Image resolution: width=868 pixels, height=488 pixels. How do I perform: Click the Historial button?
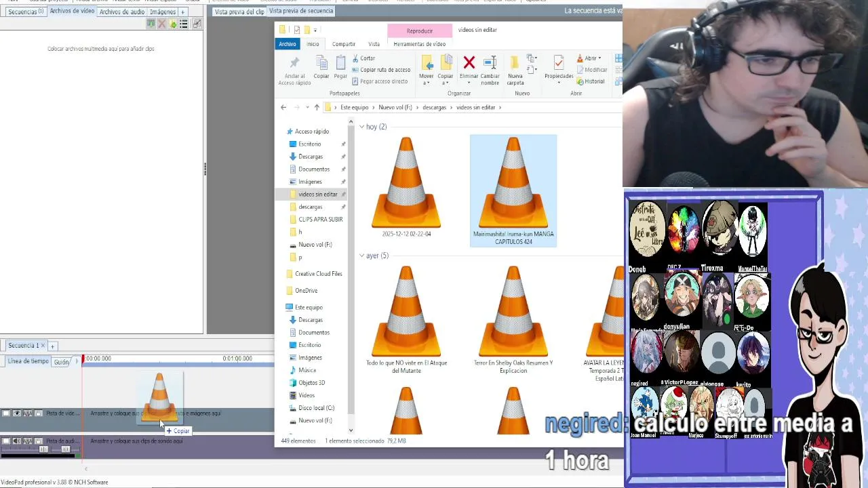click(x=590, y=81)
